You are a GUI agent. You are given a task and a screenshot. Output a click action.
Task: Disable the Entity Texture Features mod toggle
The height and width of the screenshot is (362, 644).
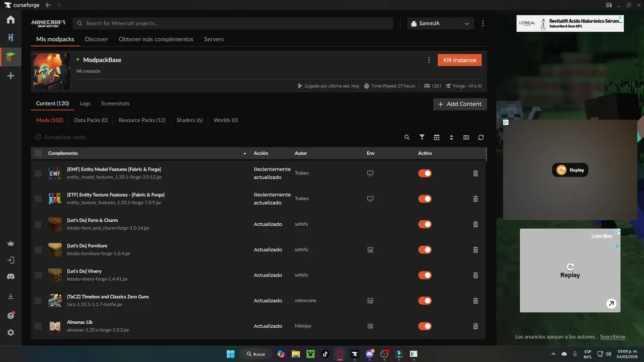tap(425, 199)
